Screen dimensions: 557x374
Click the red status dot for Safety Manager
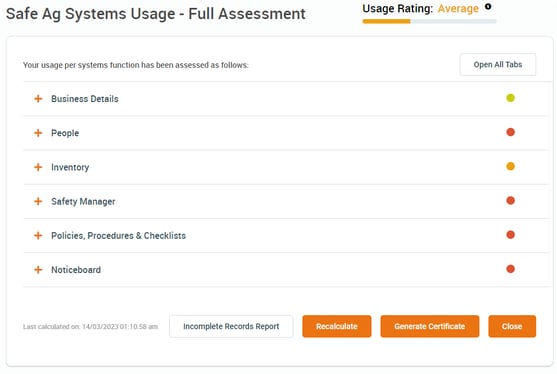click(510, 200)
